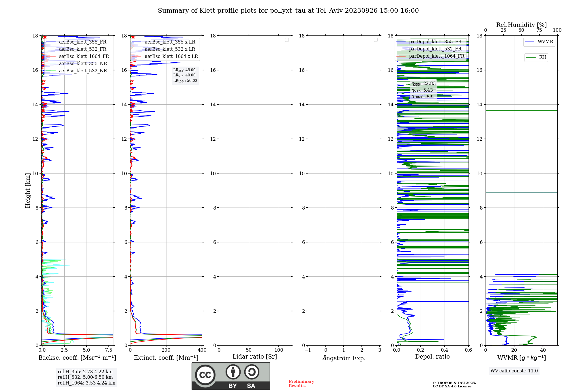
Task: Click the WV-calib.const. 11.0 label
Action: [x=514, y=371]
